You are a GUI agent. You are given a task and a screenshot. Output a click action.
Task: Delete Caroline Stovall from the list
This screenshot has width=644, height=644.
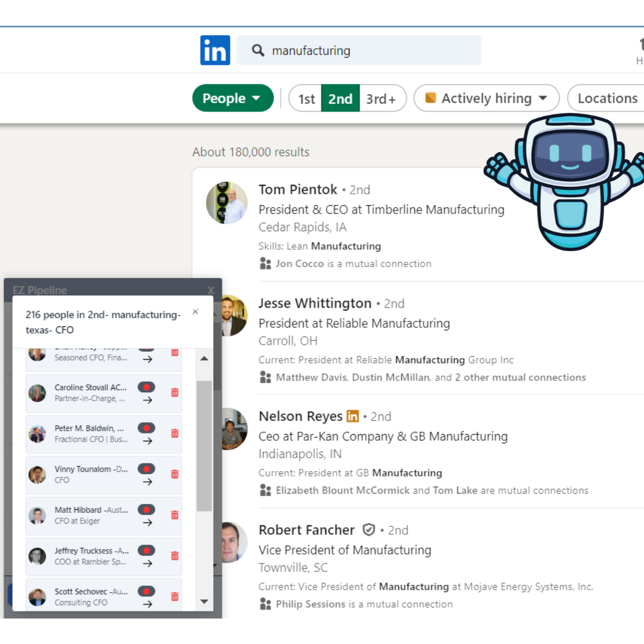tap(175, 392)
